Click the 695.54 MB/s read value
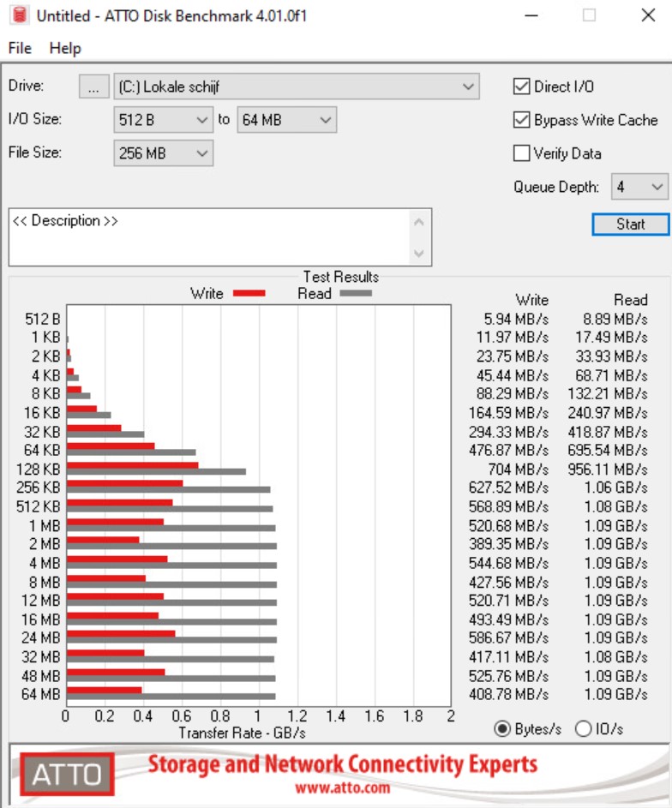Screen dimensions: 672x808 [608, 450]
